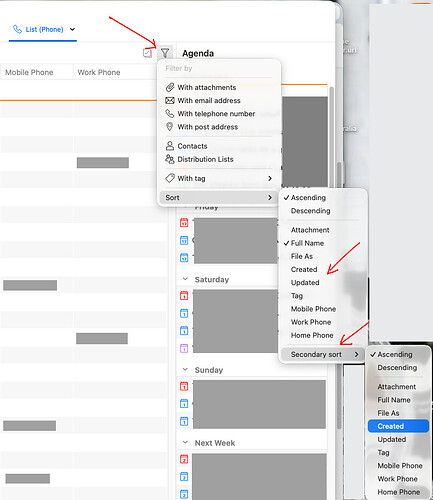Collapse the Next Week agenda section
This screenshot has width=433, height=500.
pos(185,443)
